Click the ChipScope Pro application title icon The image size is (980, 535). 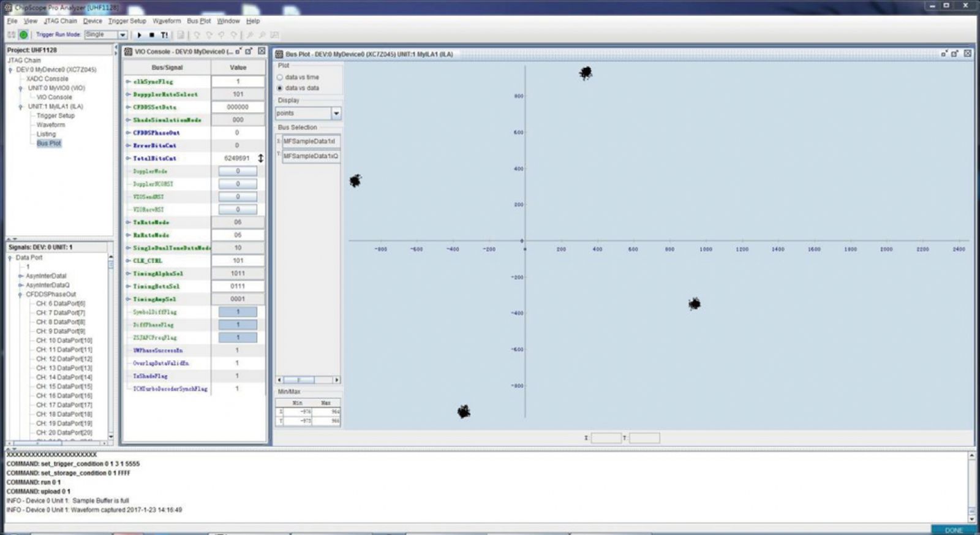point(8,7)
